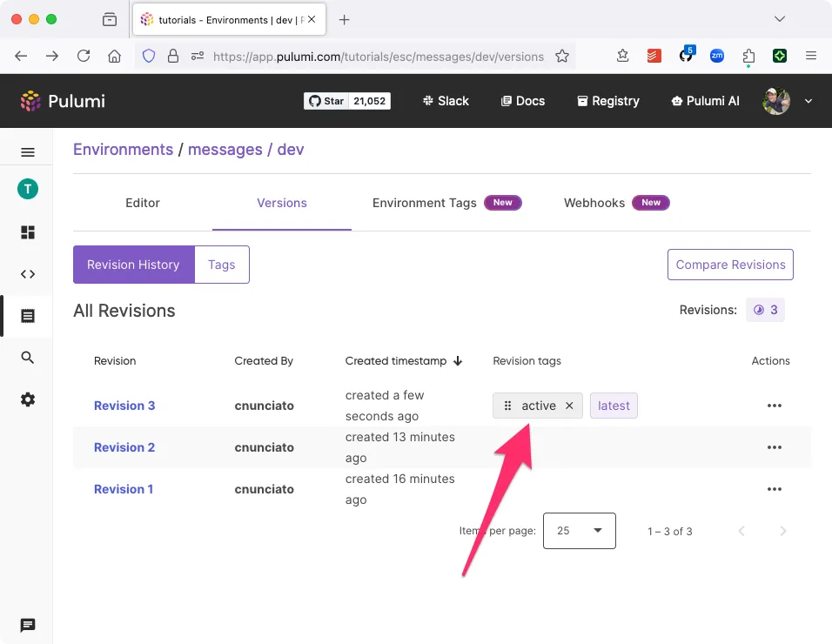Viewport: 832px width, 644px height.
Task: Open the hamburger sidebar menu
Action: click(28, 152)
